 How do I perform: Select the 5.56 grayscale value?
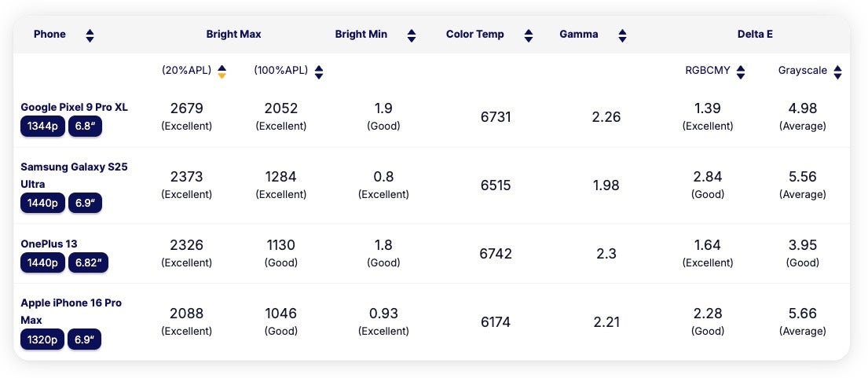(x=803, y=177)
